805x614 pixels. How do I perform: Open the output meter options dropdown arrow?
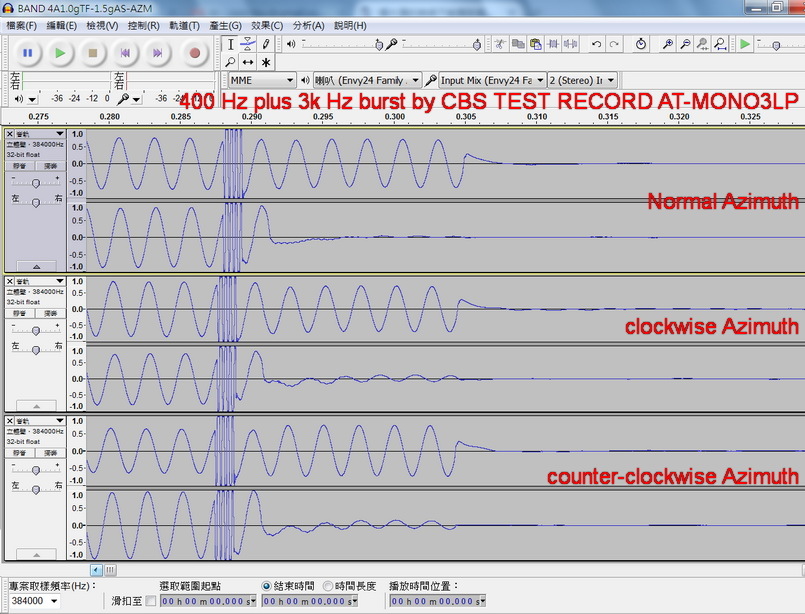coord(32,99)
